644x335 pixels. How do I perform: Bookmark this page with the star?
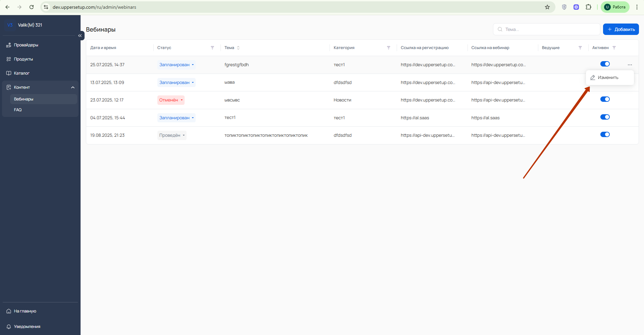coord(547,7)
